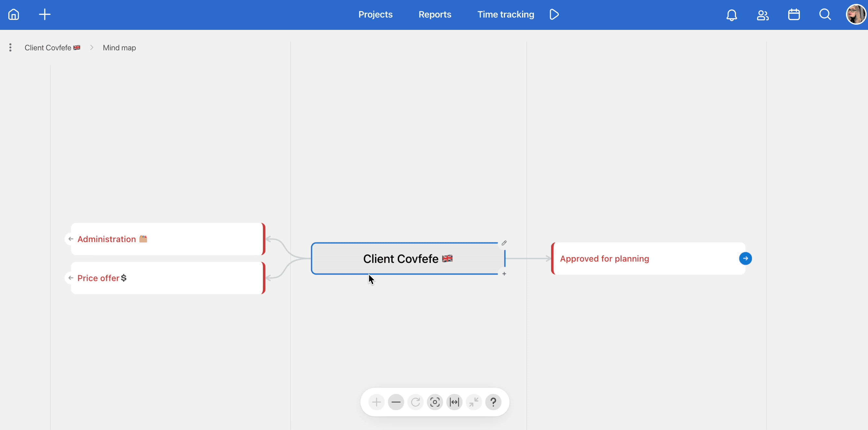Click the zoom-in button on canvas toolbar

376,402
